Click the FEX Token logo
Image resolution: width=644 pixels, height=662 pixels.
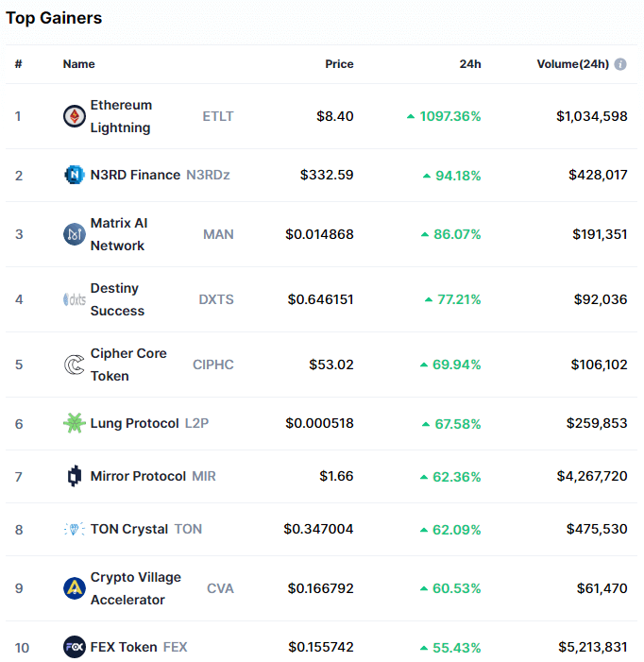click(x=75, y=647)
